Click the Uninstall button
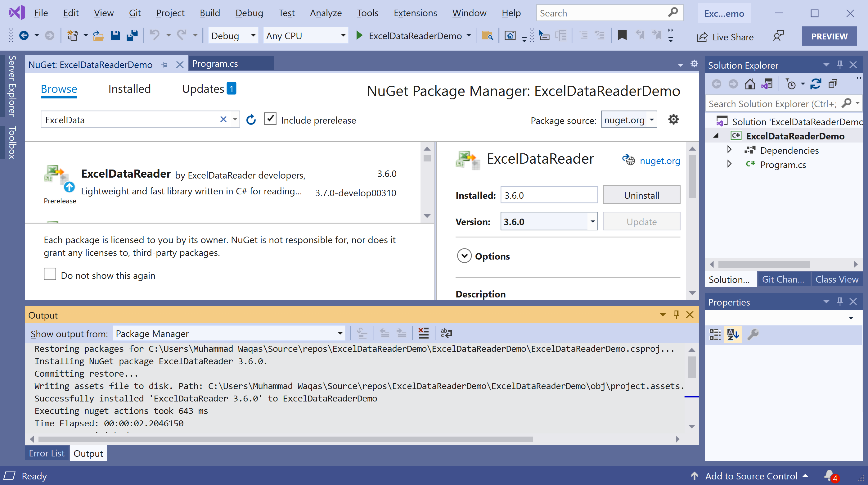The image size is (868, 485). click(x=641, y=195)
